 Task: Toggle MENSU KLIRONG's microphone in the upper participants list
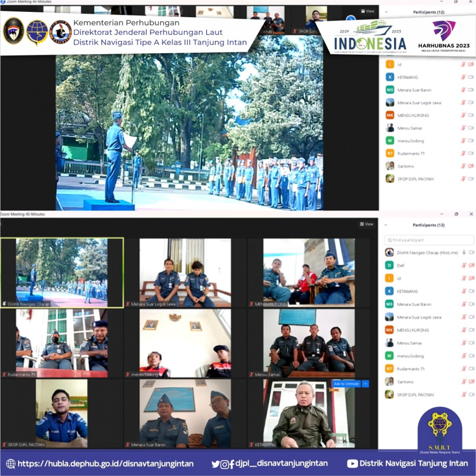[x=464, y=115]
